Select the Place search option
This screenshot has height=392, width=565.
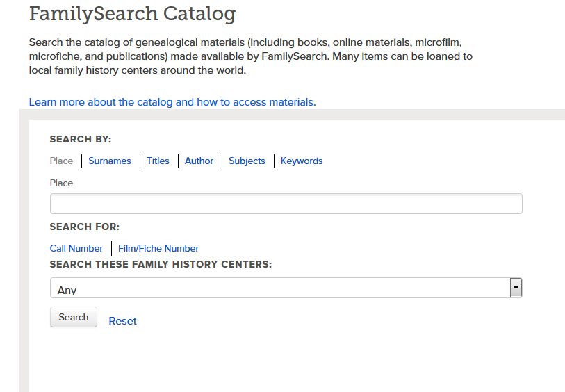pos(61,161)
